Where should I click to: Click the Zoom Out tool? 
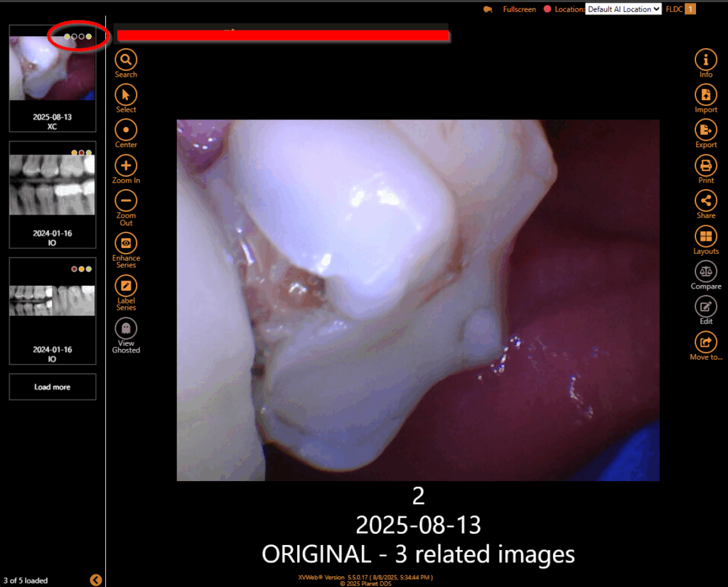click(x=126, y=201)
